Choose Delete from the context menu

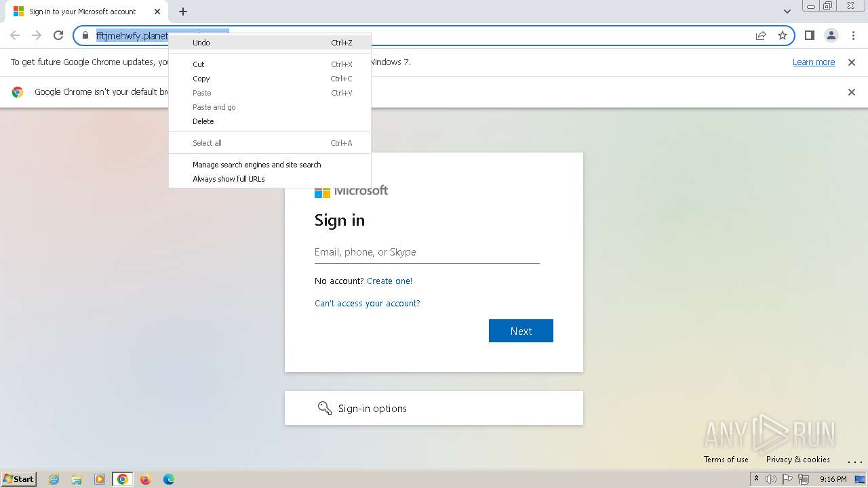(270, 121)
